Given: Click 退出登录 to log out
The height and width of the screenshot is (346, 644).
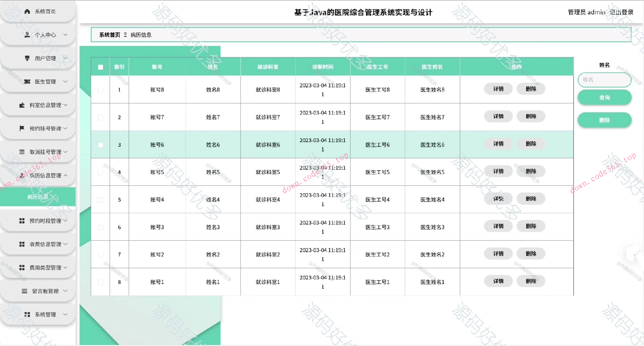Looking at the screenshot, I should (x=622, y=12).
